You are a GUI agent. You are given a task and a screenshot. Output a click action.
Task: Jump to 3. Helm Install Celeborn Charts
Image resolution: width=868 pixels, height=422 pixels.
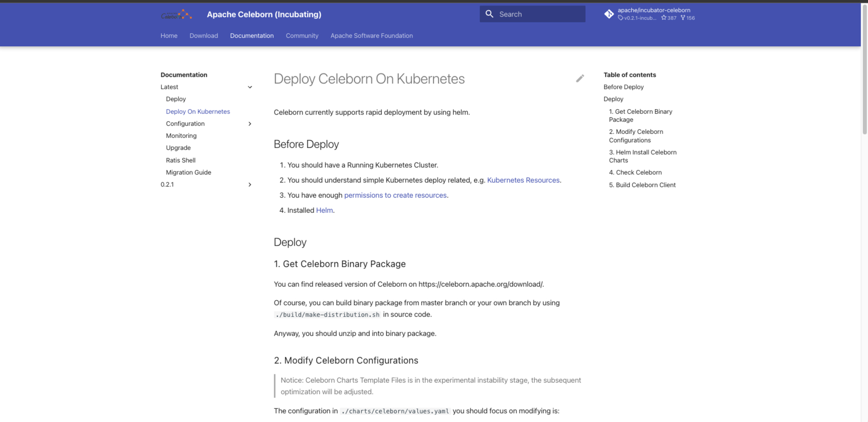[642, 156]
